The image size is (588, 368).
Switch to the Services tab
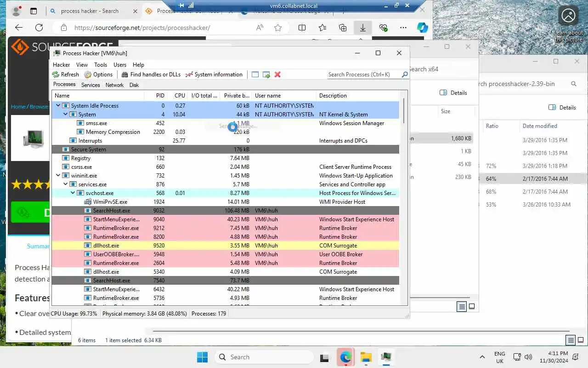click(90, 85)
